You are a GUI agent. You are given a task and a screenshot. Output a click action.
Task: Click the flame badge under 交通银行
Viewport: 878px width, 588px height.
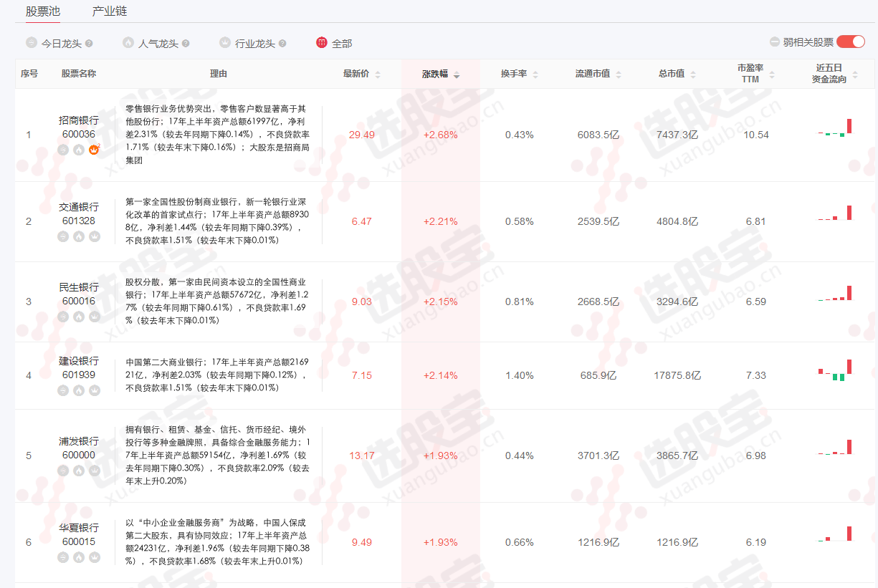(x=79, y=236)
